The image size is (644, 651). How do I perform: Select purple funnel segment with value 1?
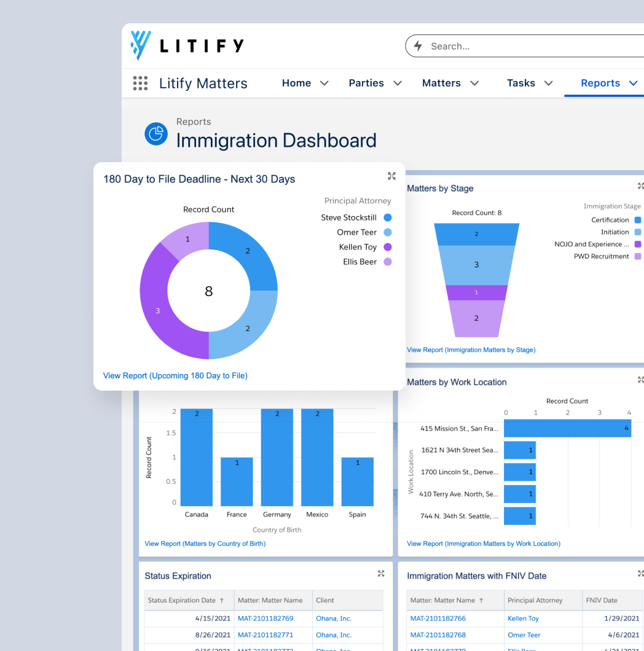tap(476, 293)
